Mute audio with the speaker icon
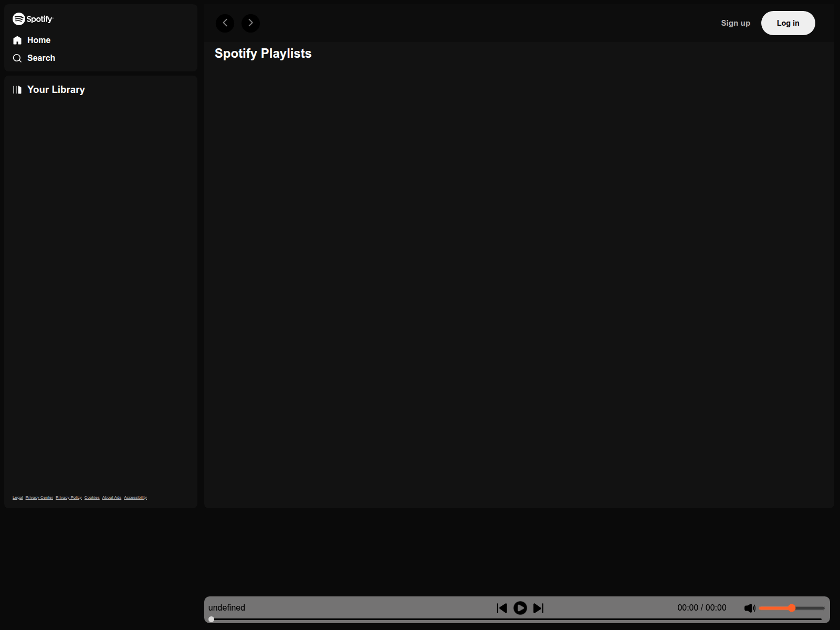The height and width of the screenshot is (630, 840). click(750, 608)
